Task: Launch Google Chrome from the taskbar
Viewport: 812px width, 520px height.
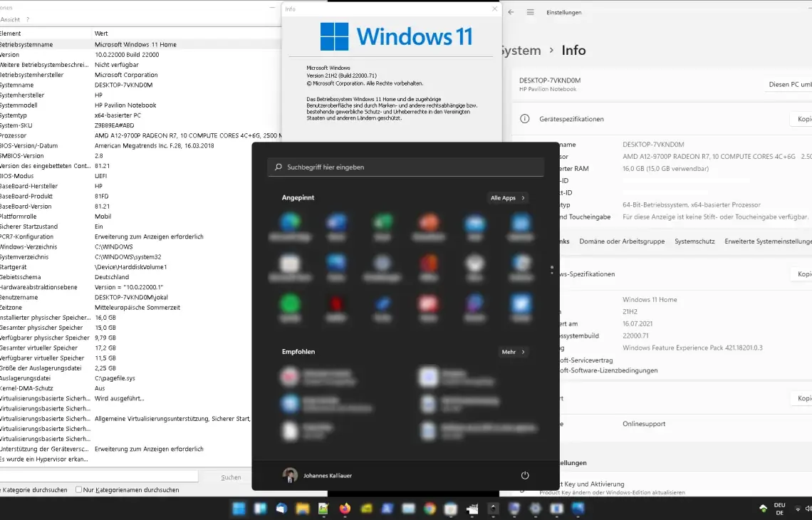Action: coord(430,509)
